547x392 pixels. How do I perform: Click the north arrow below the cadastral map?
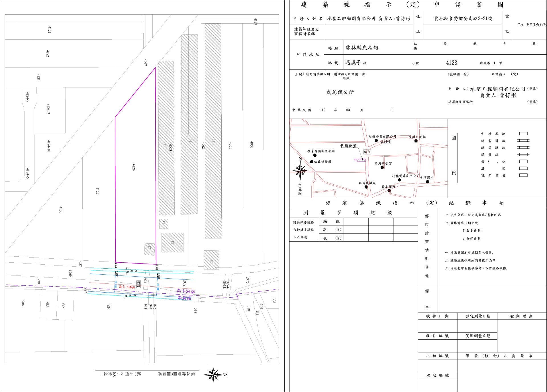[x=214, y=375]
